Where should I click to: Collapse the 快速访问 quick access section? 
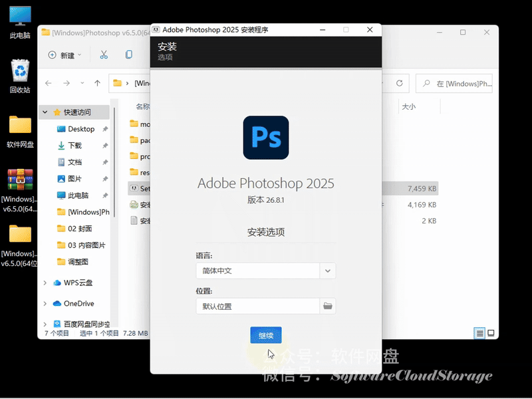coord(45,112)
